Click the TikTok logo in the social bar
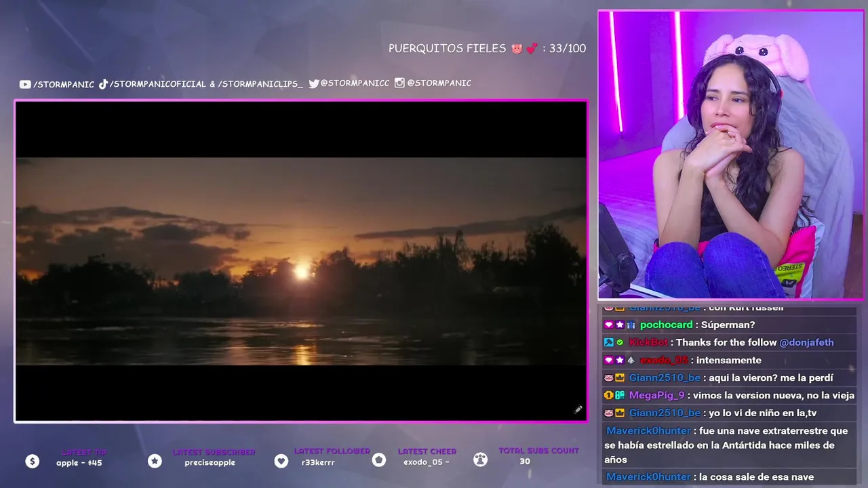The image size is (868, 488). point(103,84)
